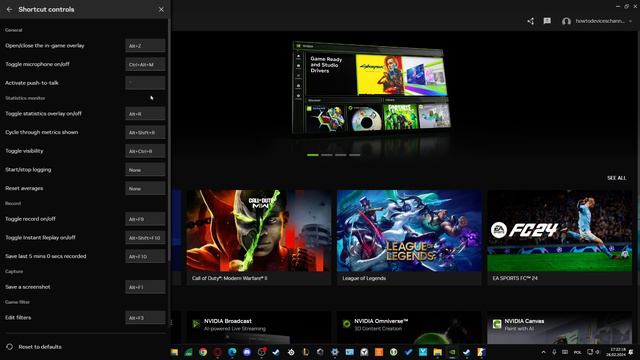Click the POL language indicator

pyautogui.click(x=577, y=352)
